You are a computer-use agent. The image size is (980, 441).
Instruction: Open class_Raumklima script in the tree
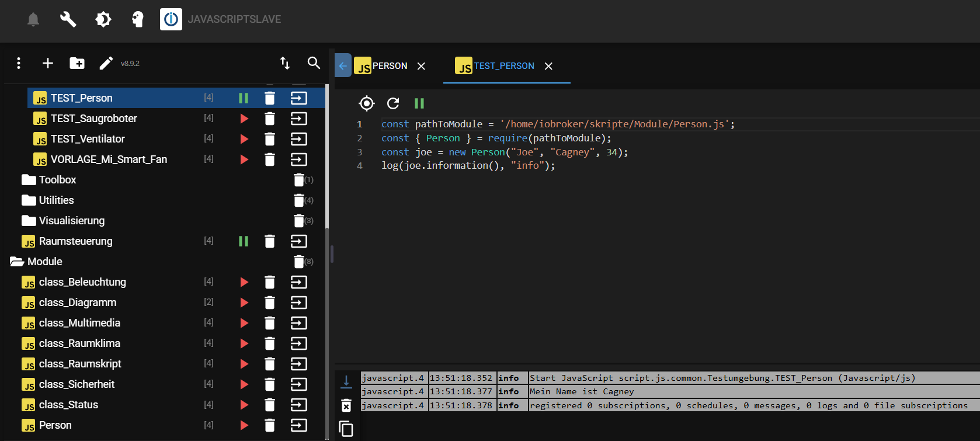[x=79, y=343]
